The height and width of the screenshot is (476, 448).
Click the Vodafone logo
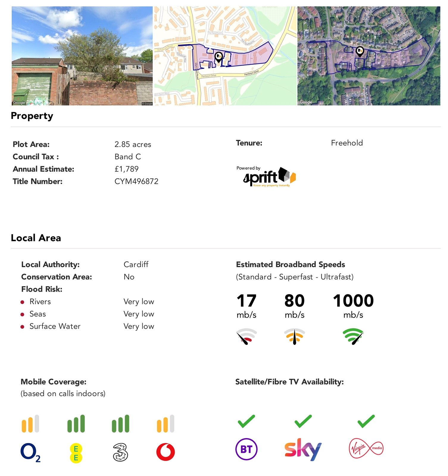[166, 452]
